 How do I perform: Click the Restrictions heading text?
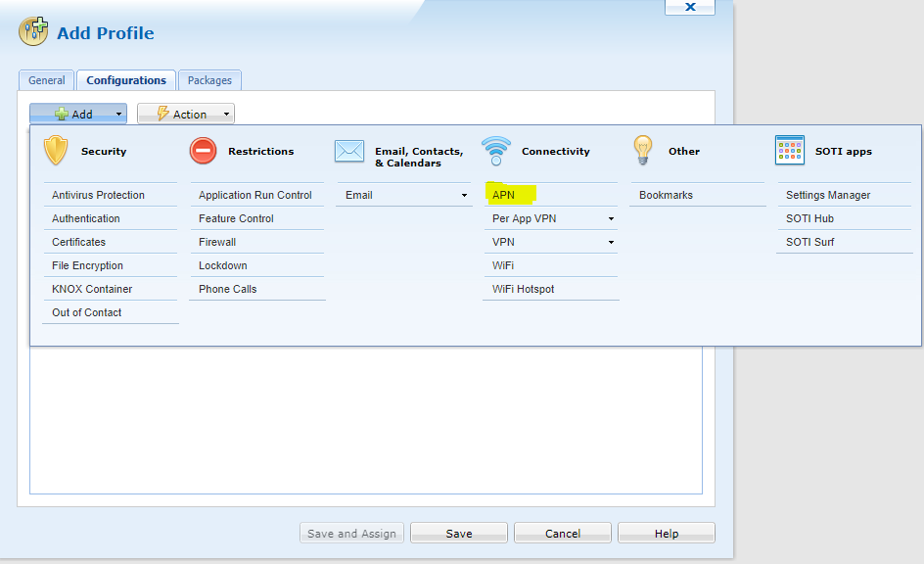(261, 152)
